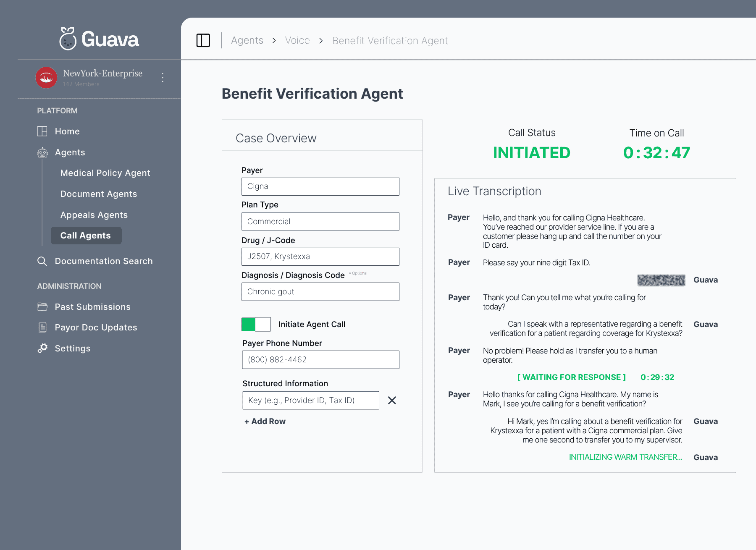Click the Payer Phone Number field

tap(320, 359)
